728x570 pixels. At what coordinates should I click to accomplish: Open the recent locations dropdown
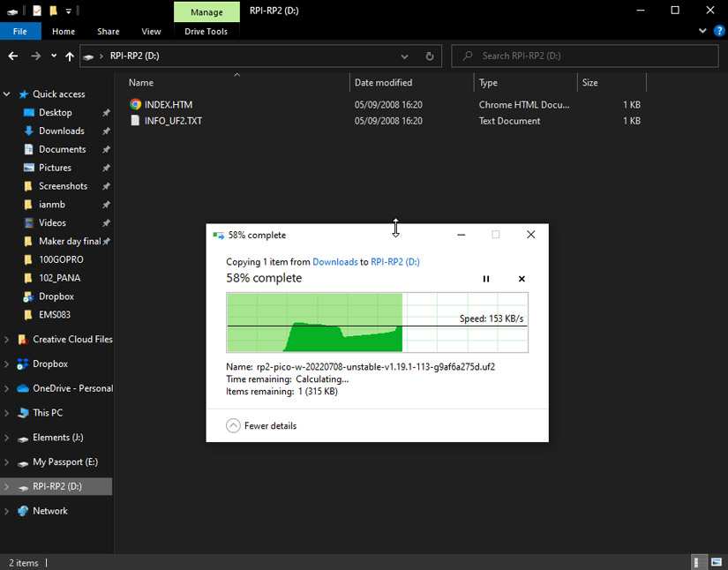[x=54, y=56]
